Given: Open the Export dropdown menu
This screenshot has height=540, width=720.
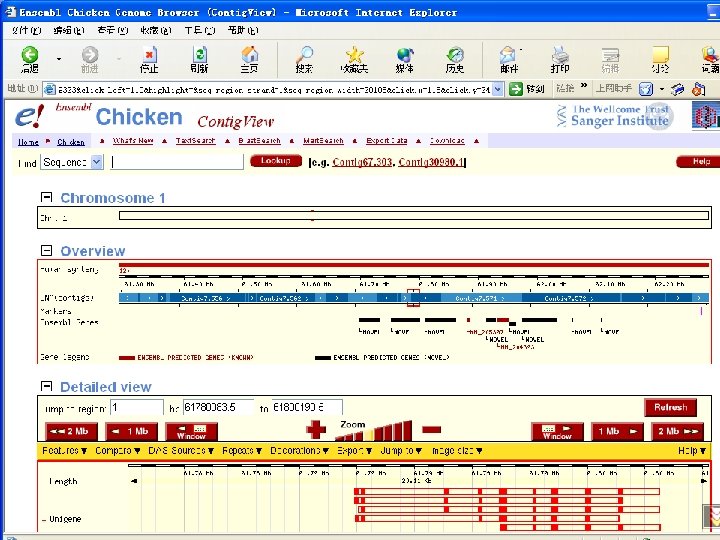Looking at the screenshot, I should 354,451.
